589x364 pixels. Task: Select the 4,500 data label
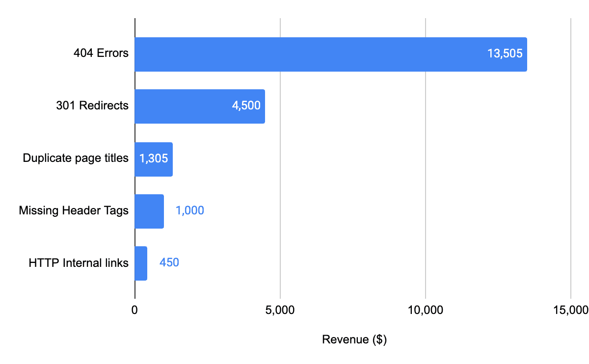click(245, 105)
